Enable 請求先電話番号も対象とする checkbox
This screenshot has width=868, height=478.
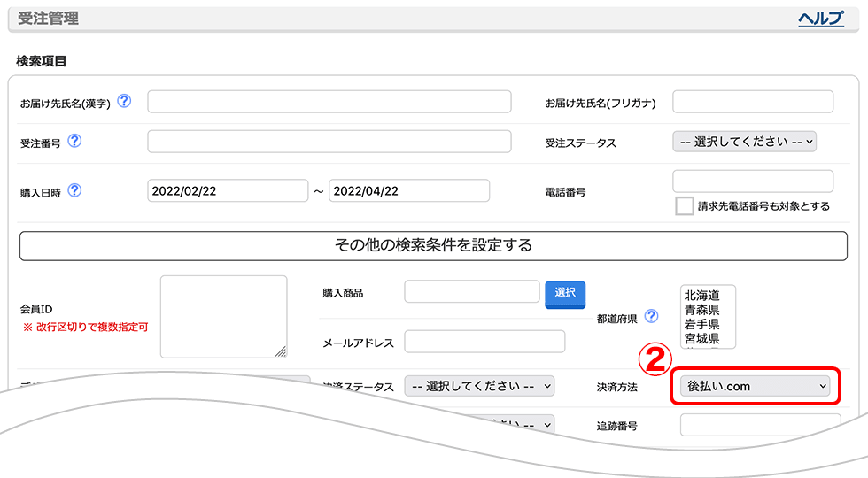point(684,205)
